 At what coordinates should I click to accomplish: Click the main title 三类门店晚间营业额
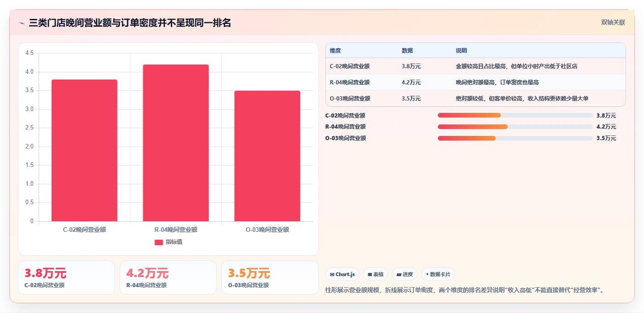coord(130,23)
